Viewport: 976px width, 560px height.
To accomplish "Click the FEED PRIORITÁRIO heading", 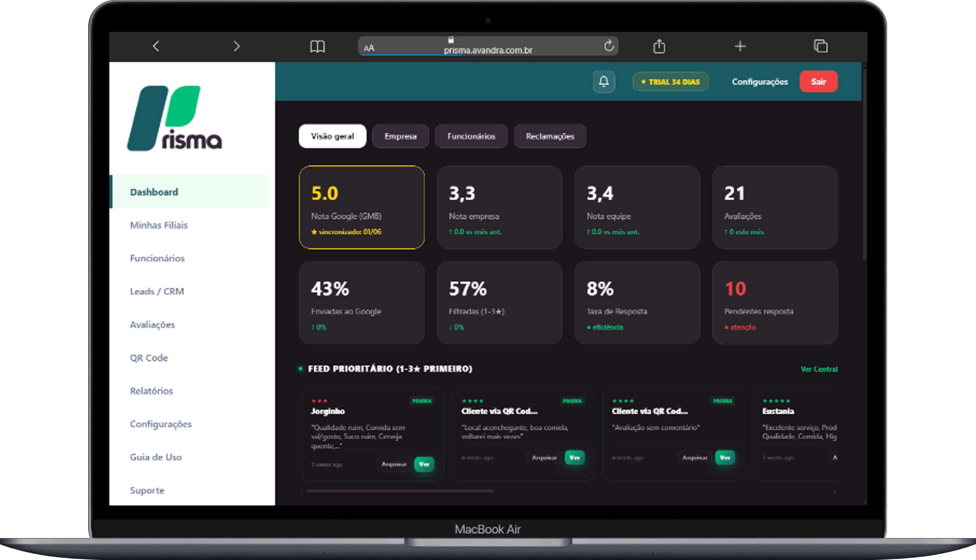I will coord(390,369).
